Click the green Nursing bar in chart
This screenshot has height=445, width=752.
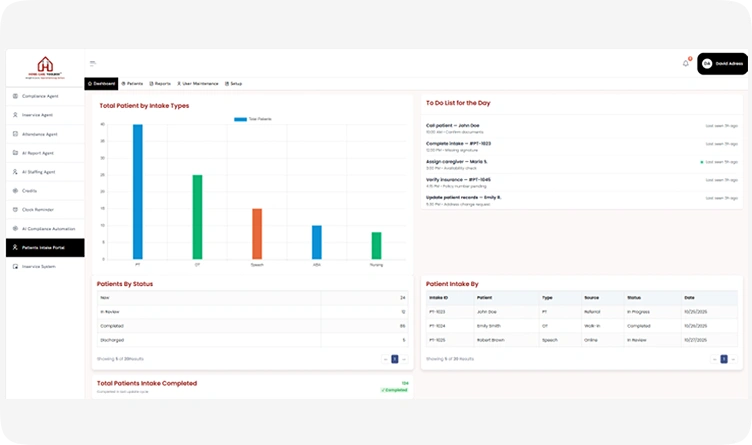click(x=376, y=246)
